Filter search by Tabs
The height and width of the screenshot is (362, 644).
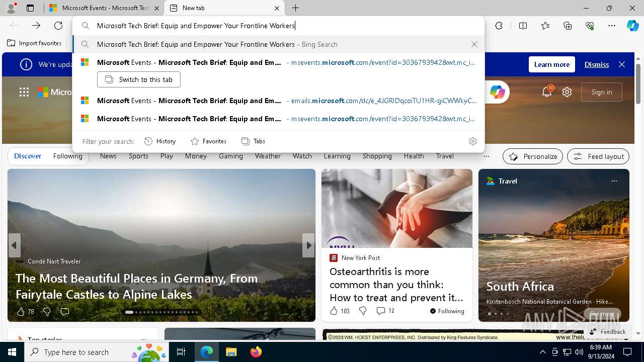coord(253,141)
